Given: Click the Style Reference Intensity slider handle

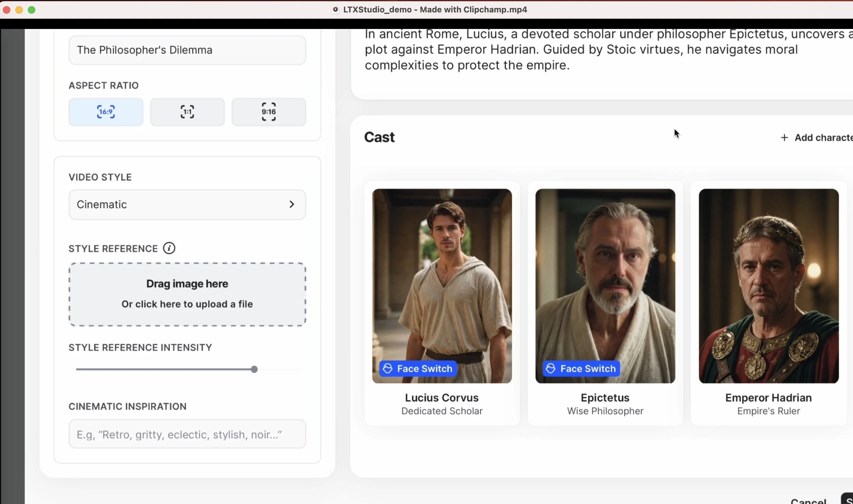Looking at the screenshot, I should (254, 369).
